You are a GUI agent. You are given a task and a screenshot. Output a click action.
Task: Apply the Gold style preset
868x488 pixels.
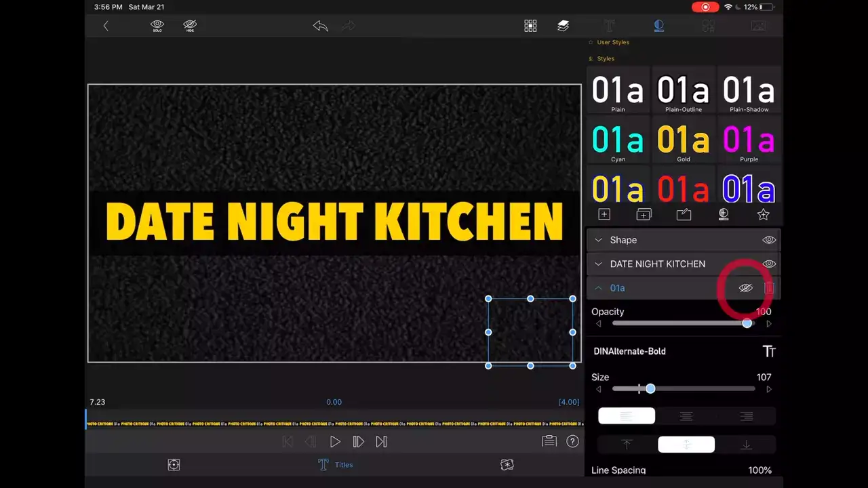pos(684,140)
